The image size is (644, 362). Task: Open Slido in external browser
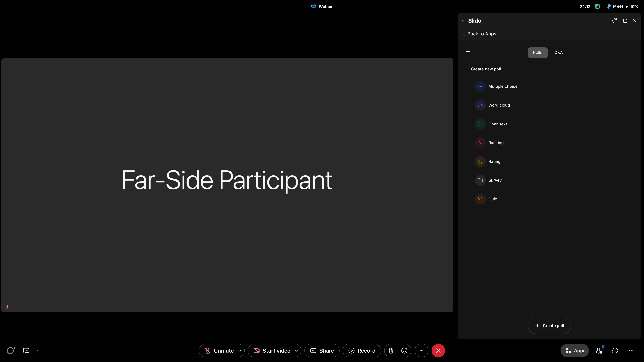[625, 21]
